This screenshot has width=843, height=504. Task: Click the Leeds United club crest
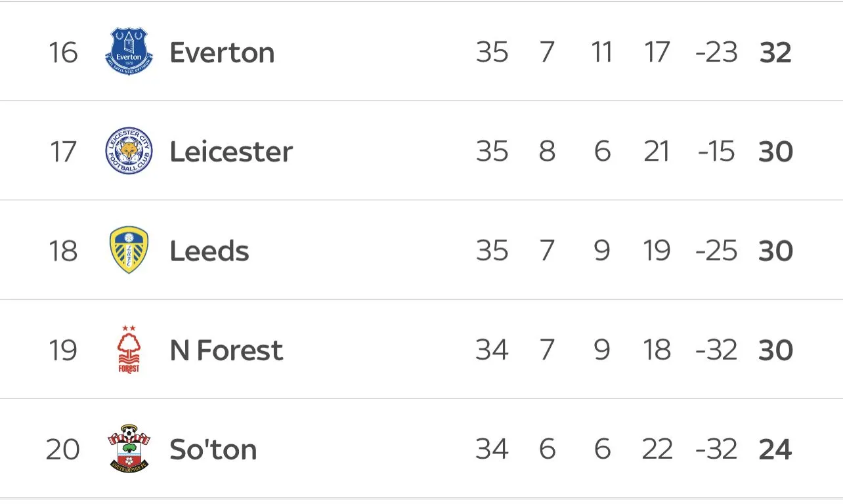129,250
